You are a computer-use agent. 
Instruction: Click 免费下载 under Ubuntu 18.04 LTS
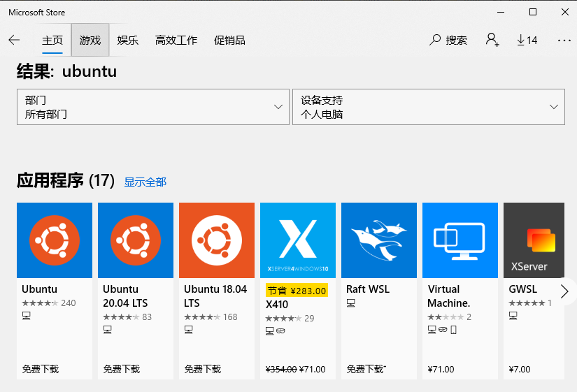[x=202, y=369]
